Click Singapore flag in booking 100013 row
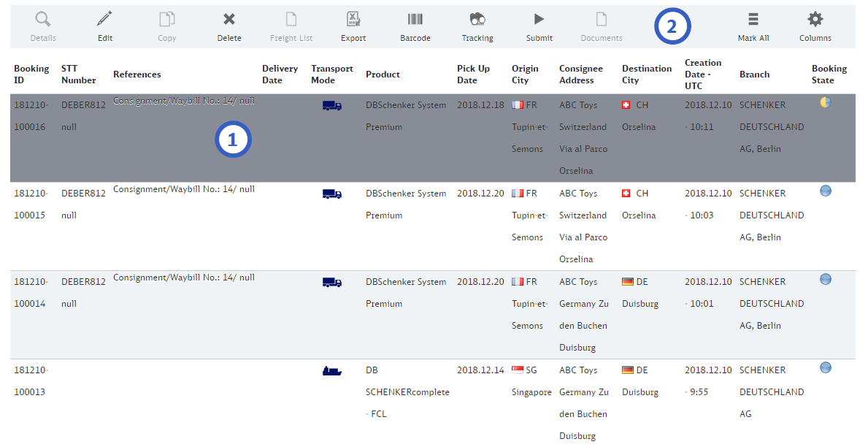 (x=518, y=370)
